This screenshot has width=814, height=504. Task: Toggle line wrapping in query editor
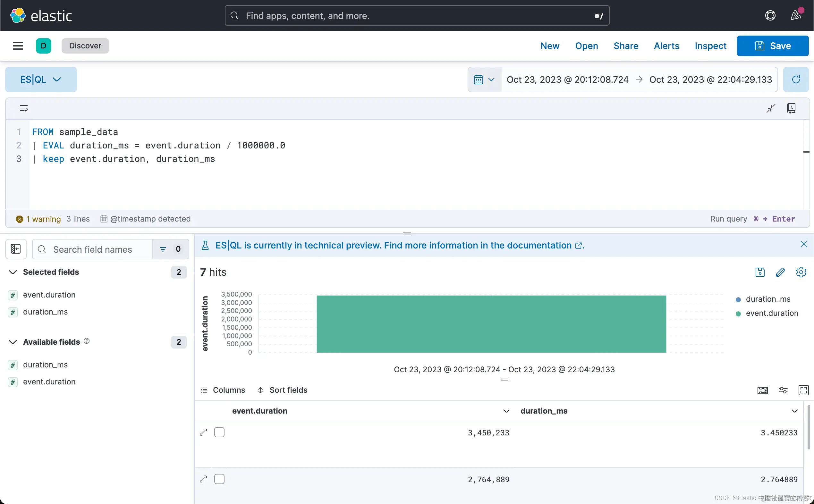coord(24,108)
